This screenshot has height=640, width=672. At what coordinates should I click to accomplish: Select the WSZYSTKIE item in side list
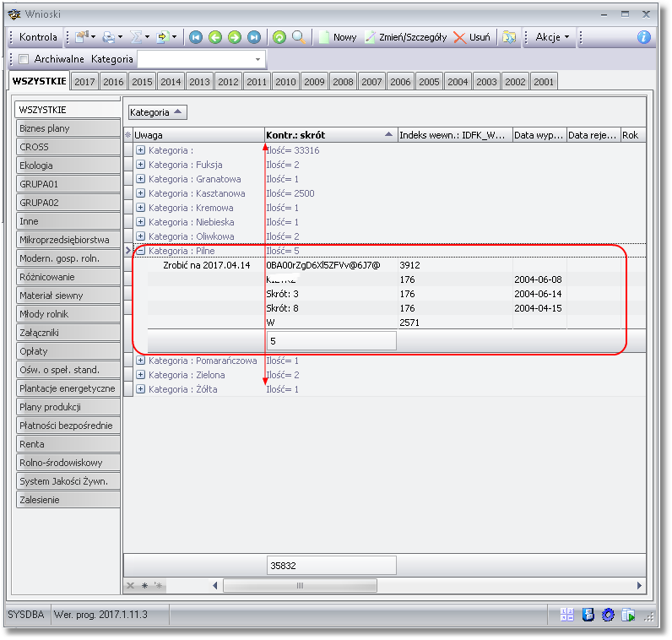pos(68,109)
